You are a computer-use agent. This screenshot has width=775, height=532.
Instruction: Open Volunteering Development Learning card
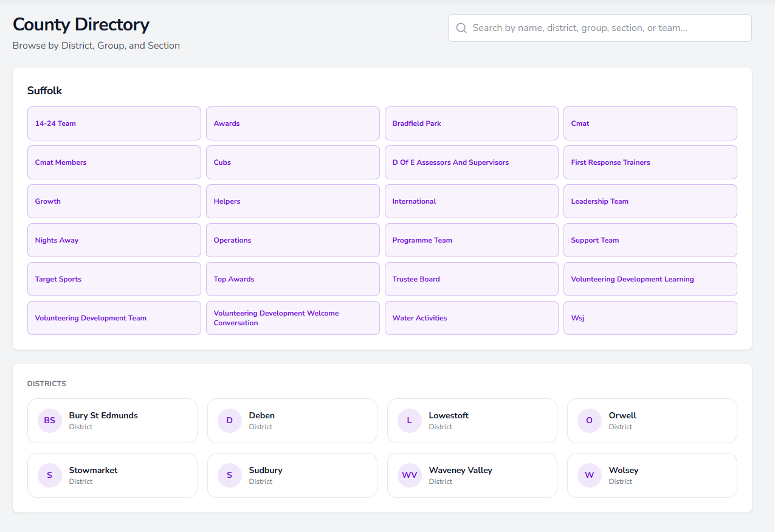coord(650,279)
